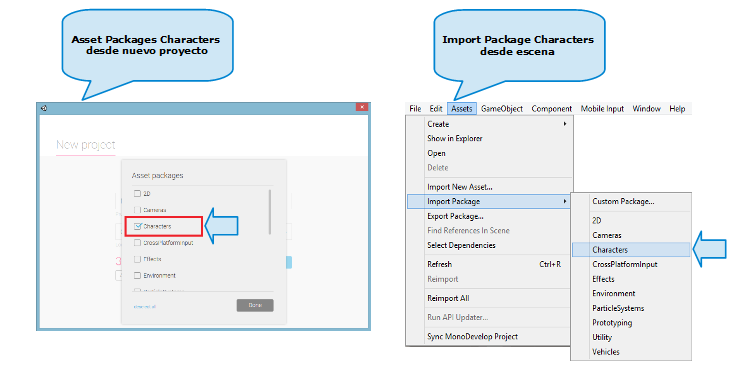Tick the Cameras asset package checkbox
The height and width of the screenshot is (371, 755).
(137, 210)
